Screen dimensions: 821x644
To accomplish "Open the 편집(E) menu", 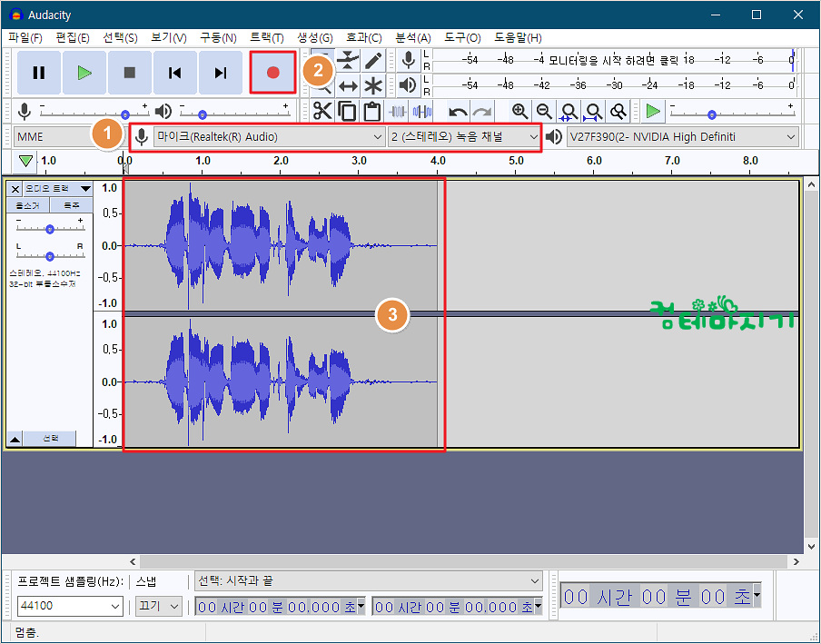I will (73, 38).
